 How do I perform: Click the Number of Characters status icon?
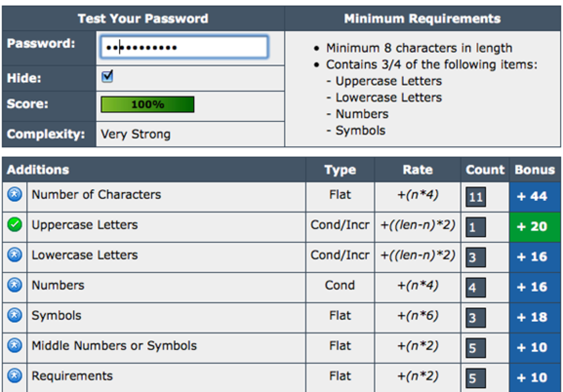pyautogui.click(x=15, y=194)
